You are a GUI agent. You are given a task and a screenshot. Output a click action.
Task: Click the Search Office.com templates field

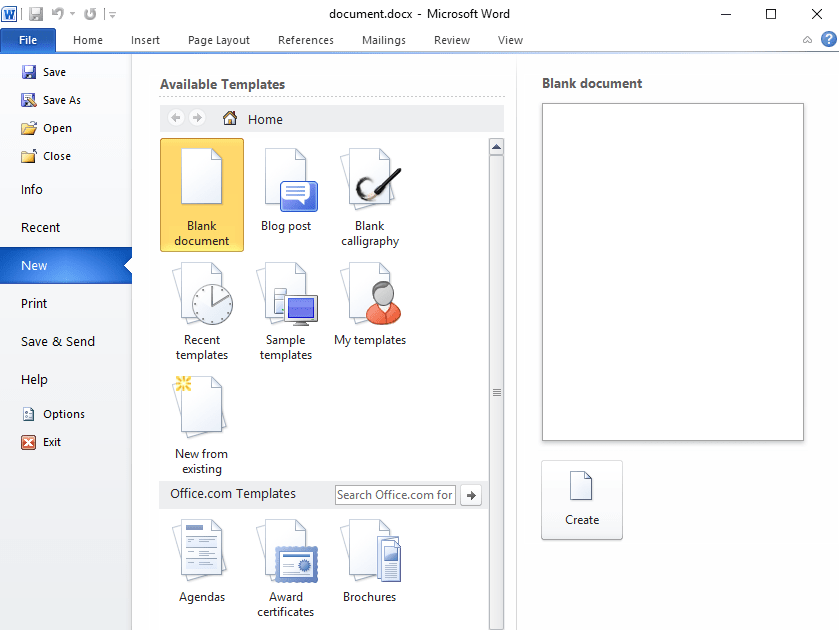[x=394, y=494]
